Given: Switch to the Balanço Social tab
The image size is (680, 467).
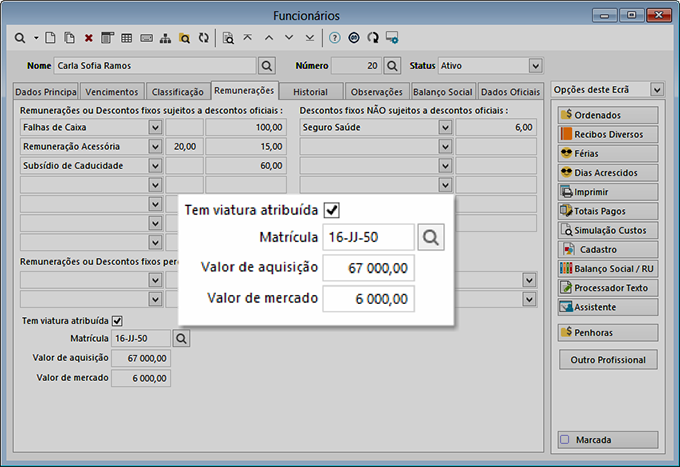Looking at the screenshot, I should coord(443,92).
